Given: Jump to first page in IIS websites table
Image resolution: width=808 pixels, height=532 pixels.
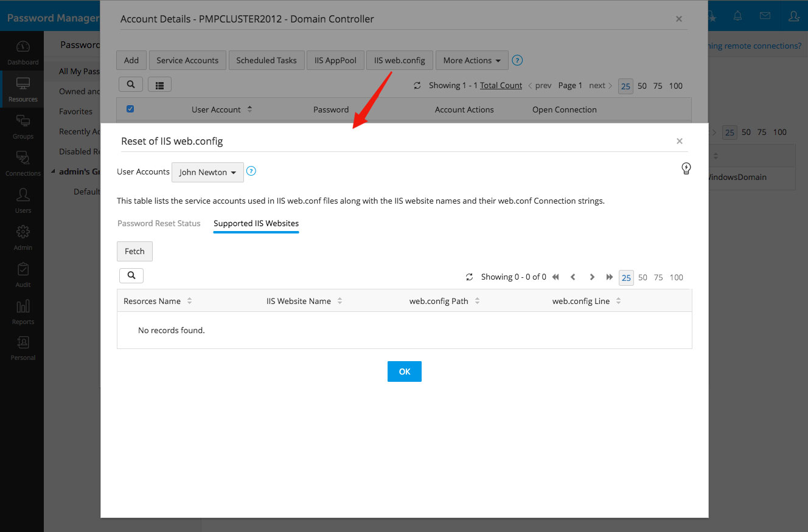Looking at the screenshot, I should click(555, 277).
